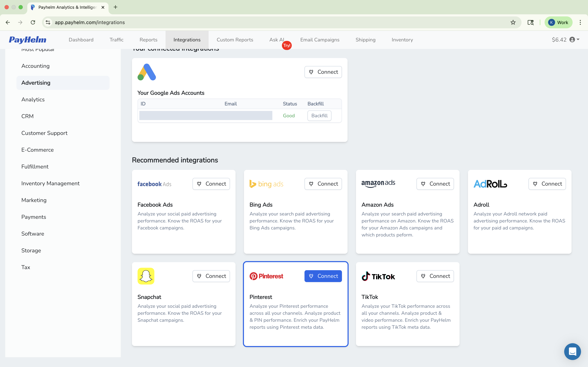Click Backfill for the Google Ads account
Viewport: 588px width, 367px height.
[319, 116]
